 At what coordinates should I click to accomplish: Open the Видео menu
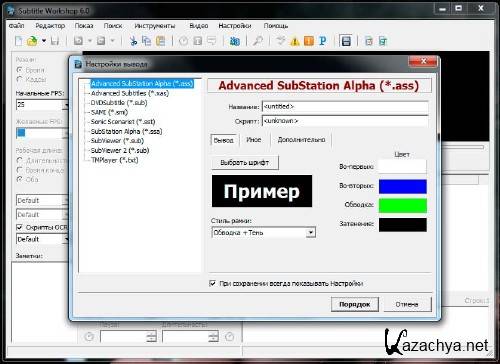(199, 26)
